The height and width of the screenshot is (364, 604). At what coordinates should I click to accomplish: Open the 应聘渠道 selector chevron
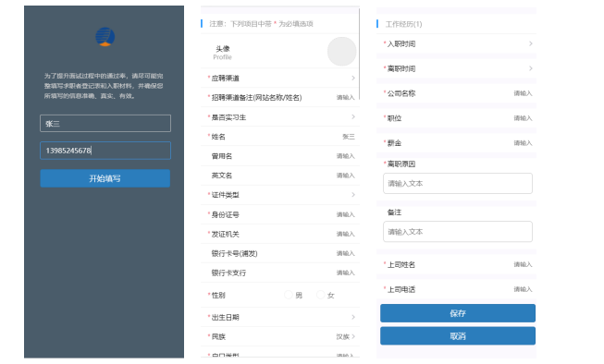coord(352,79)
